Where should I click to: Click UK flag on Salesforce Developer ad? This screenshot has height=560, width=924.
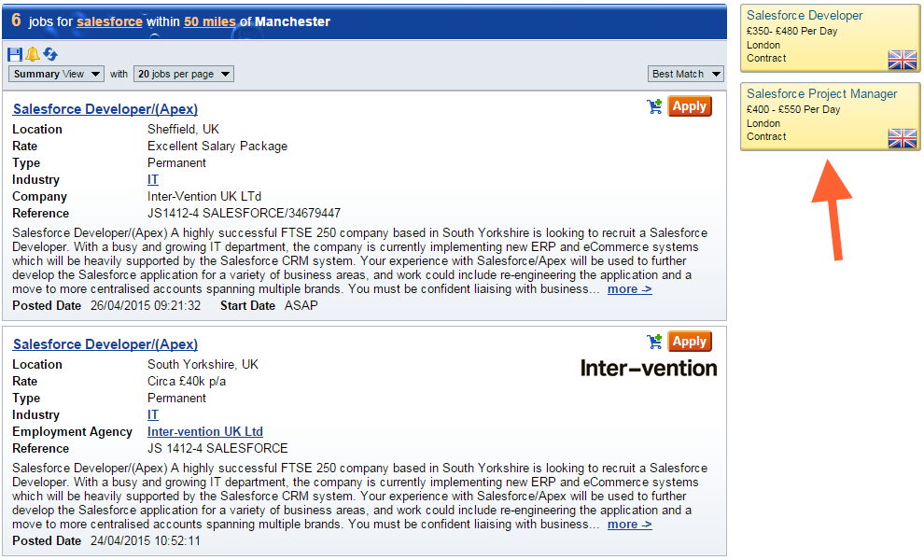coord(903,60)
